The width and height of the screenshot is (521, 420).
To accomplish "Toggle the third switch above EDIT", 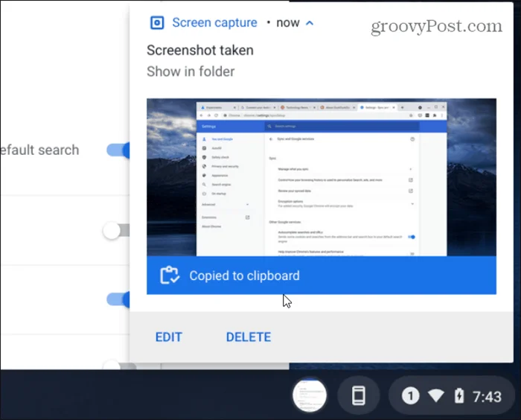I will 118,299.
